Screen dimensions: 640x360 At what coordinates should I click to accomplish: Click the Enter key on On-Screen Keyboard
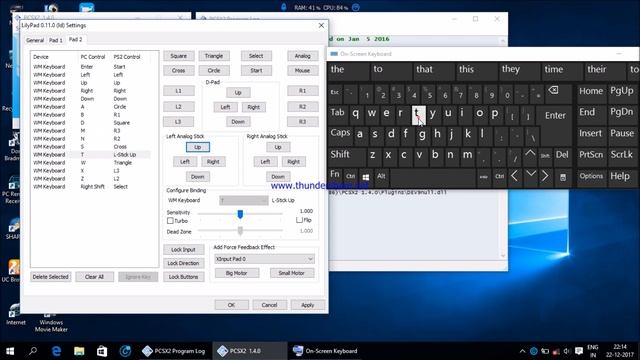pos(556,116)
